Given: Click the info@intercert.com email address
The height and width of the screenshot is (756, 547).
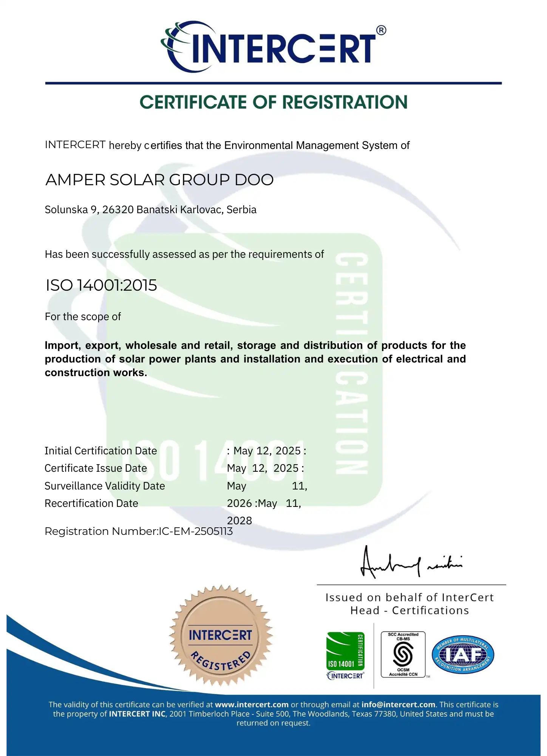Looking at the screenshot, I should 398,705.
